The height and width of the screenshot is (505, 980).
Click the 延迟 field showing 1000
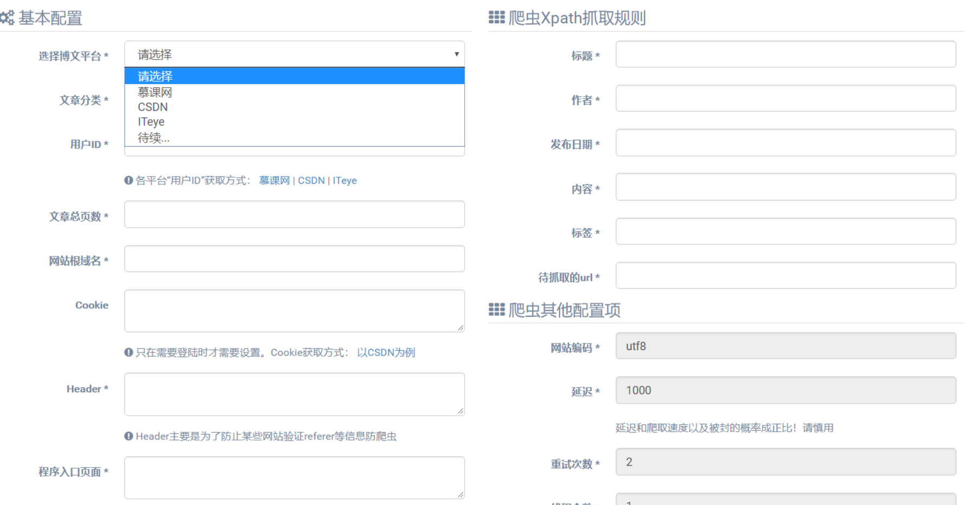pos(785,390)
